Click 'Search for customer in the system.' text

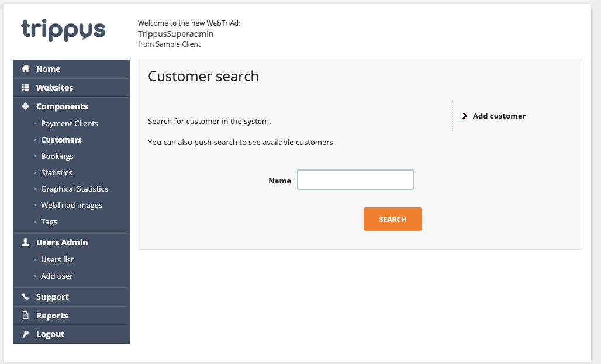point(209,121)
